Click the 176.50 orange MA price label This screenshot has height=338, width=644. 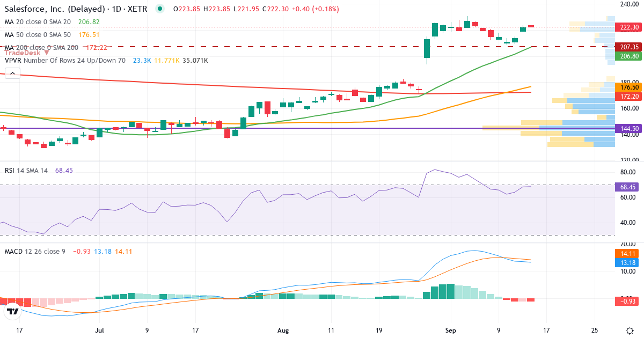629,87
